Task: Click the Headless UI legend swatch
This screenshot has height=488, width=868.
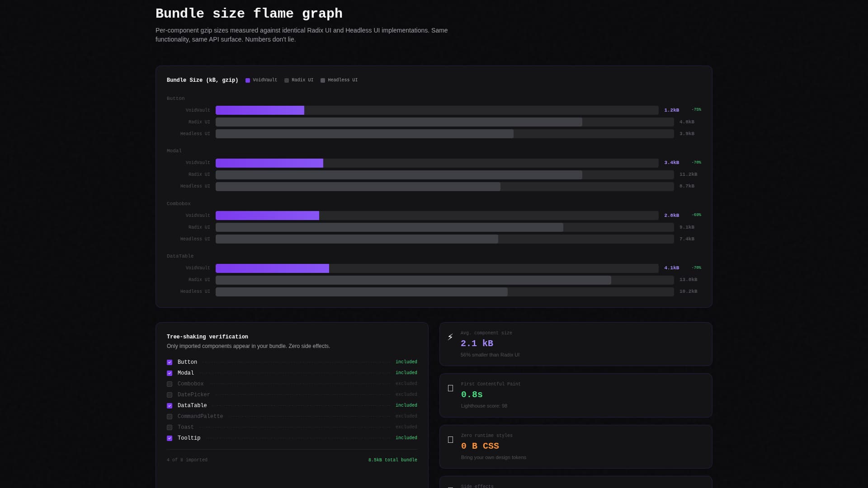Action: [323, 80]
